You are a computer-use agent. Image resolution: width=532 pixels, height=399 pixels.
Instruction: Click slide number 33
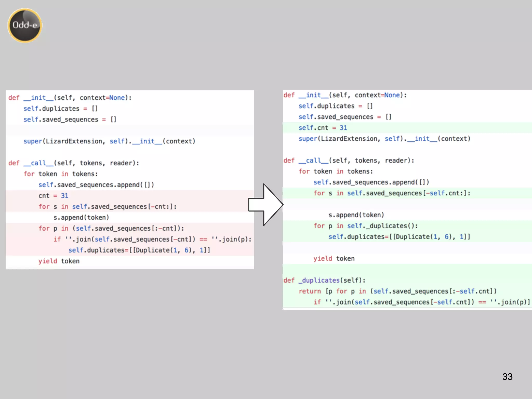(507, 377)
